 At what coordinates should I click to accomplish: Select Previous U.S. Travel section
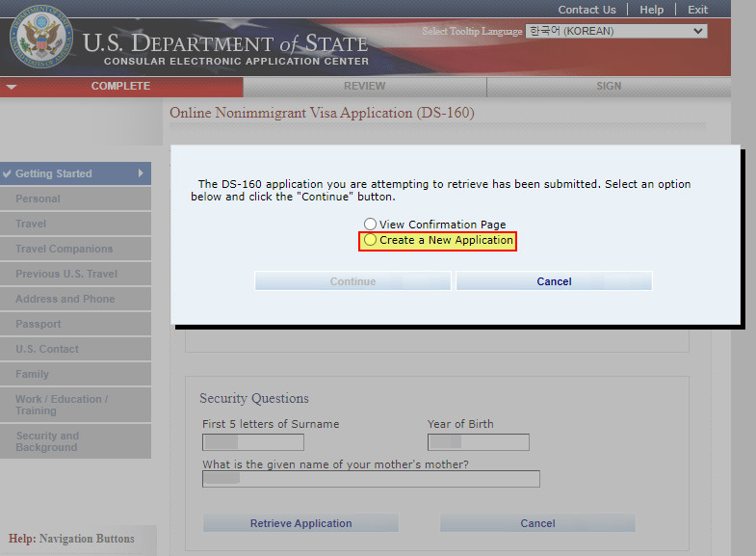75,274
